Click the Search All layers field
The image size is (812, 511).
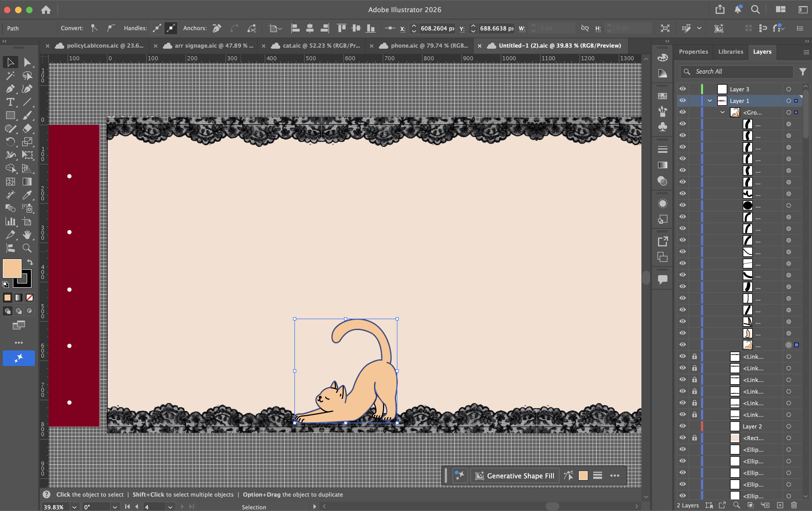click(x=736, y=71)
